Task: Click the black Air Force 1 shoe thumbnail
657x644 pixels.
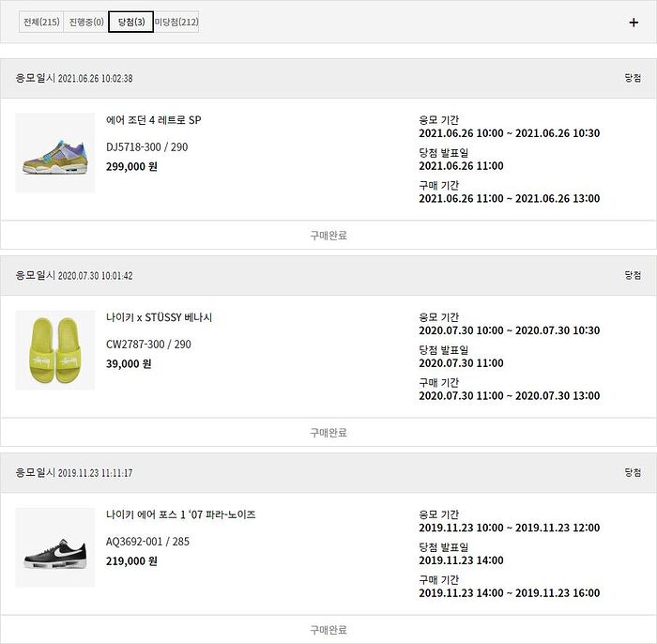Action: [55, 547]
